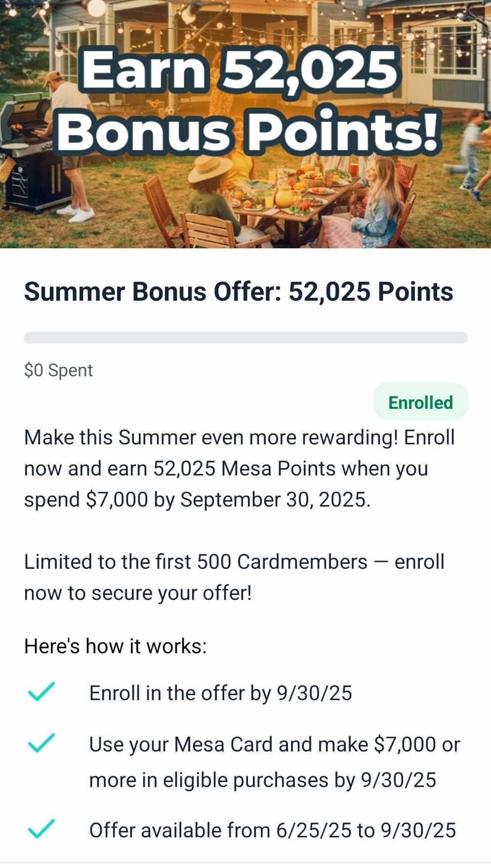Tap the spend $7,000 by September 30 text
This screenshot has height=868, width=491.
(x=197, y=499)
